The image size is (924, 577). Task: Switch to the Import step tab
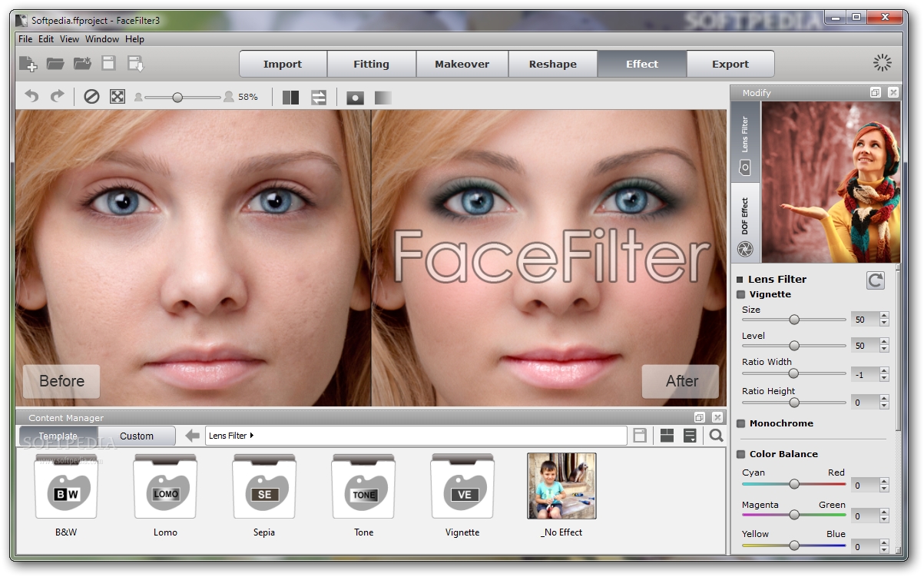tap(283, 64)
